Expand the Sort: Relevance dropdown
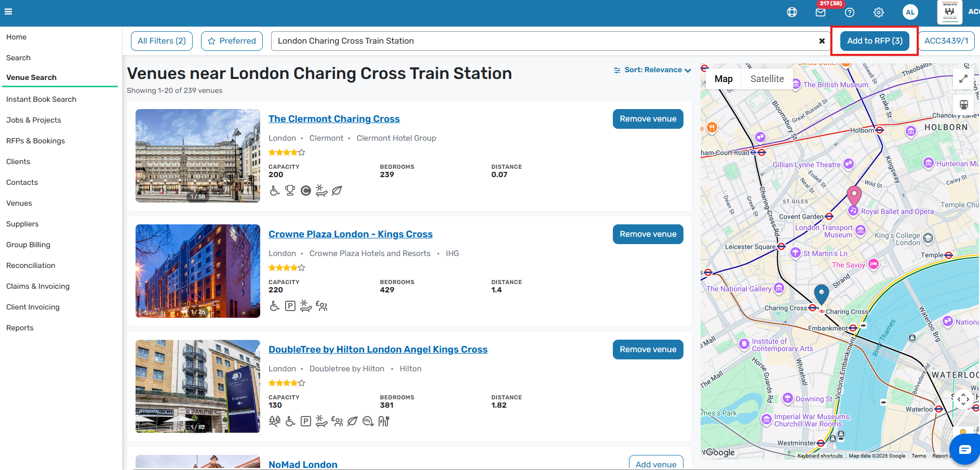This screenshot has width=980, height=470. (x=652, y=70)
